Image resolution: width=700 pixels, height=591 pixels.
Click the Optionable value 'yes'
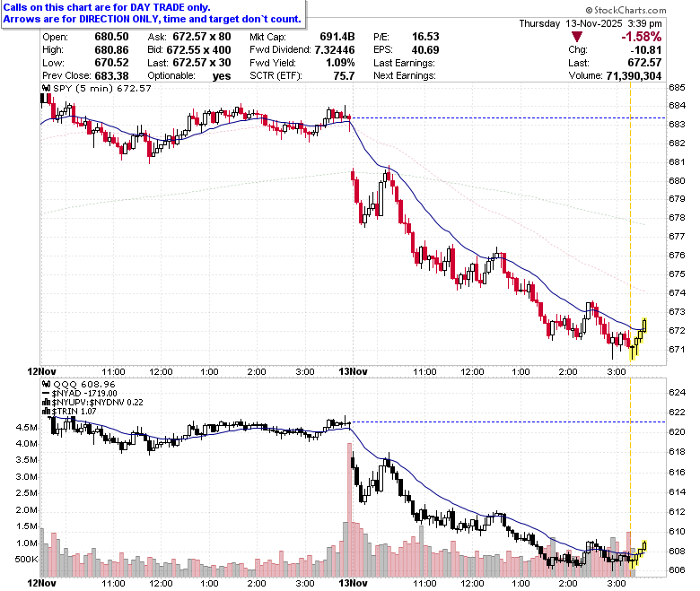222,76
